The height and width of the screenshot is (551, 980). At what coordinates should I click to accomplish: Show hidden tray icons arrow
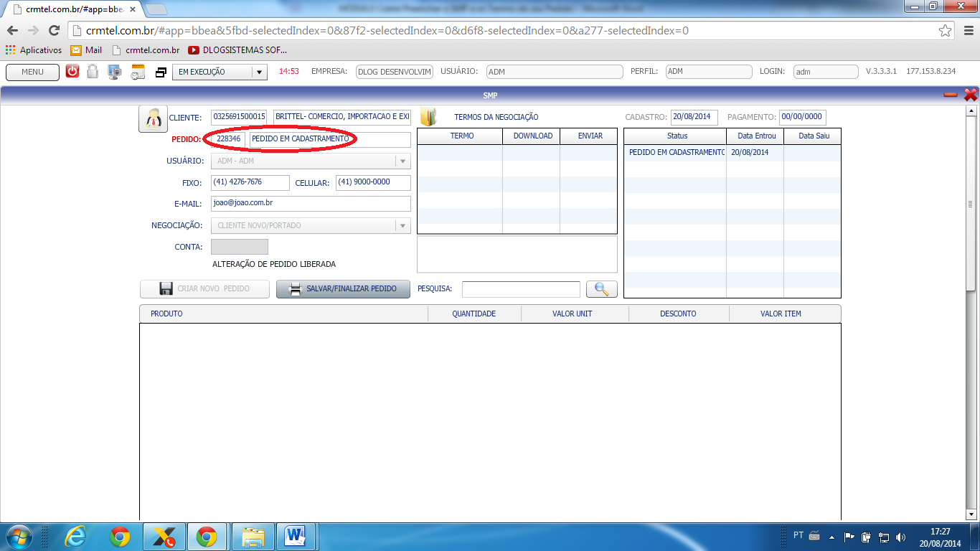tap(832, 537)
